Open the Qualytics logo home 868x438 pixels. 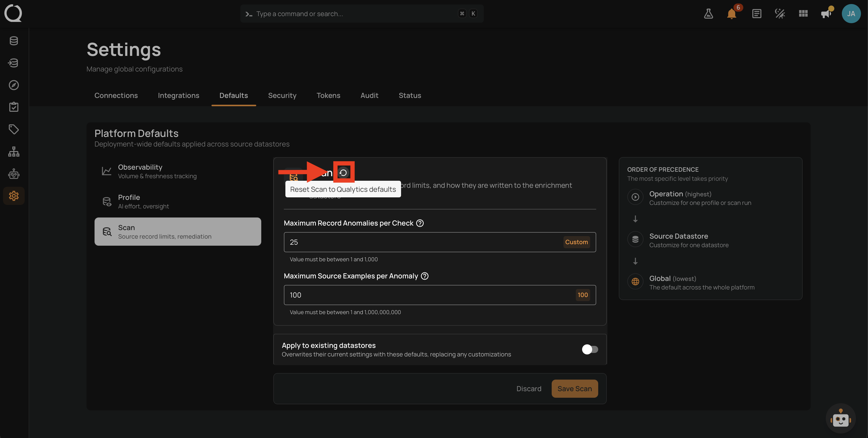13,13
